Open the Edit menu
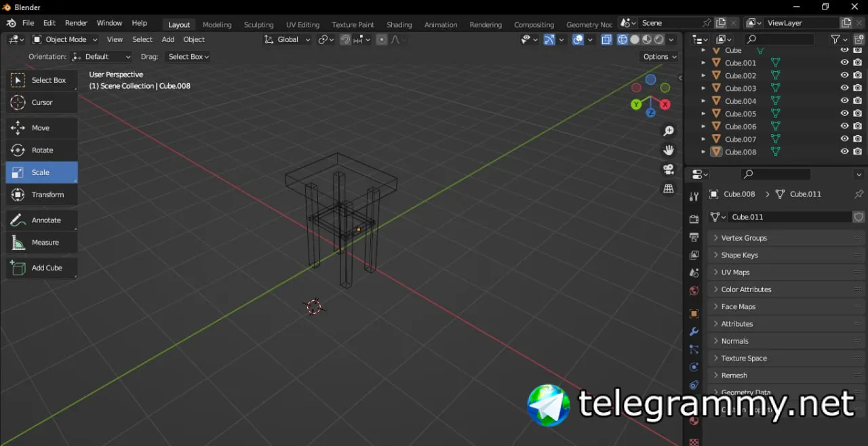 click(50, 23)
